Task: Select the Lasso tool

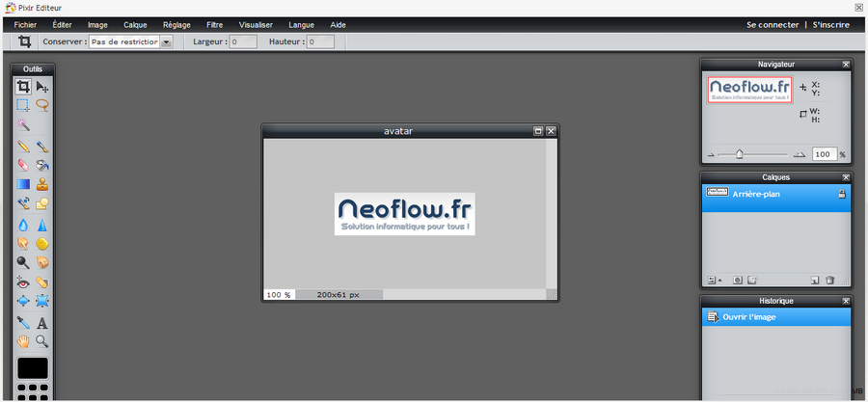Action: [x=42, y=104]
